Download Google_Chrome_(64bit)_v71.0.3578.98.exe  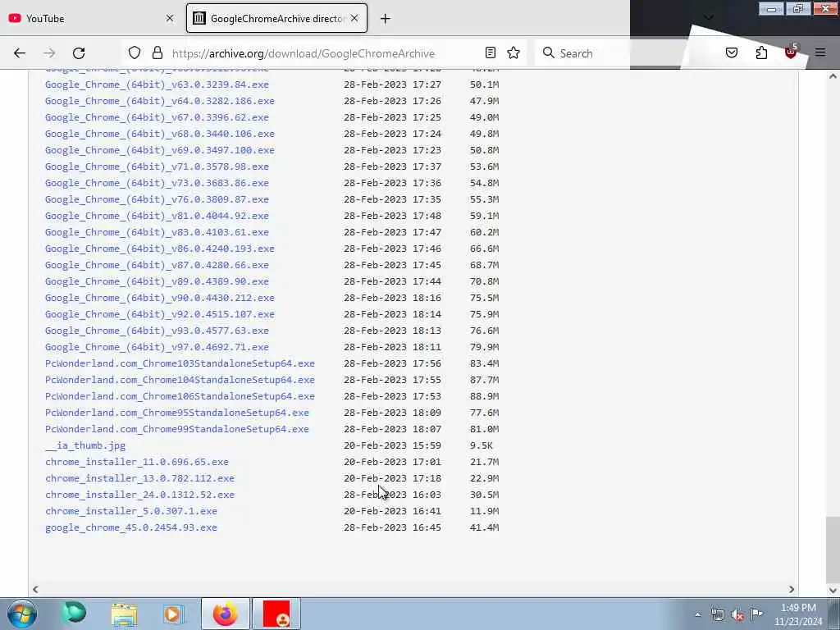click(157, 167)
